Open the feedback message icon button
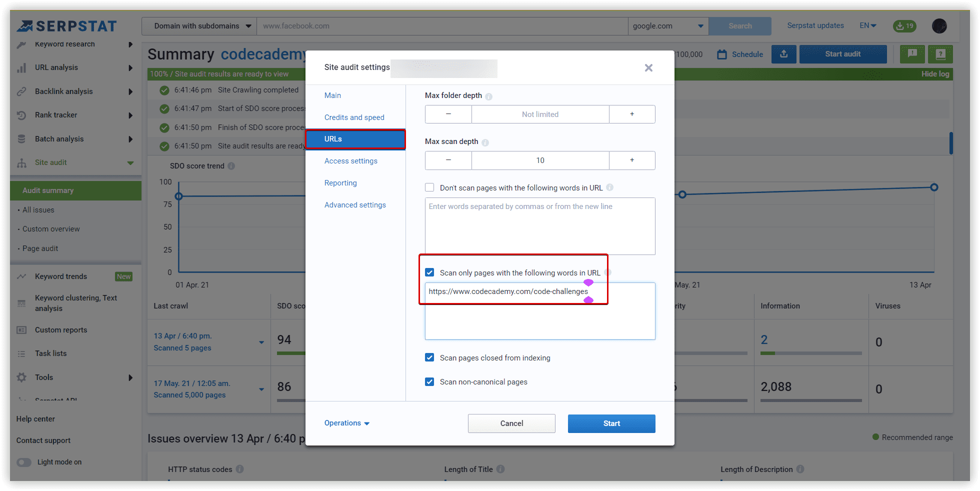Screen dimensions: 980x491 click(x=912, y=54)
